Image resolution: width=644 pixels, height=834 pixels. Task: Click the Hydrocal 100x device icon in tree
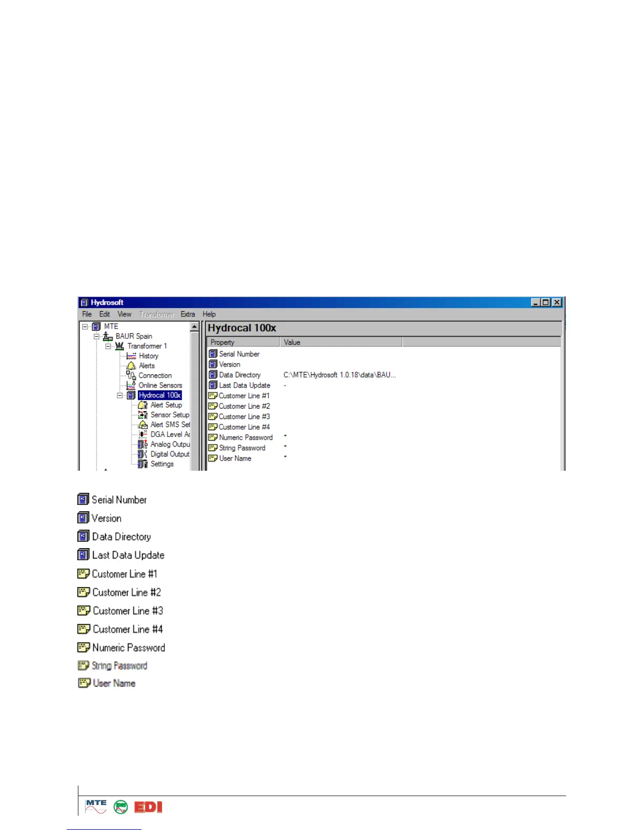click(x=132, y=395)
